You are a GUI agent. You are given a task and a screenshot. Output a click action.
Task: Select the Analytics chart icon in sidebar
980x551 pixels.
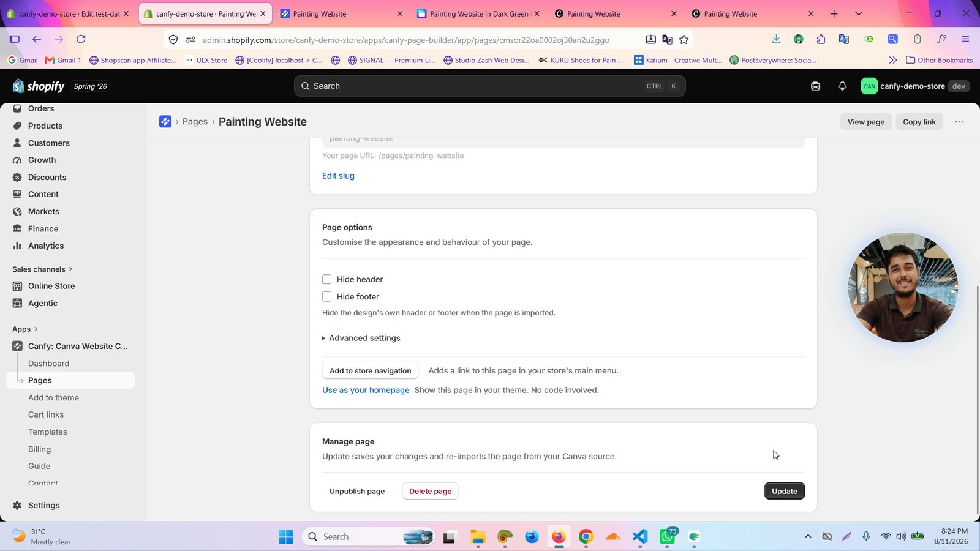(x=17, y=246)
